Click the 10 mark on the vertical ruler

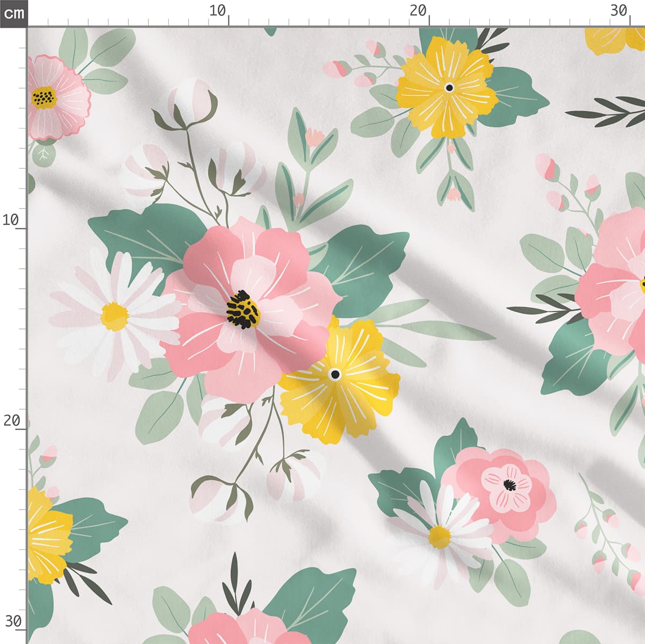11,219
